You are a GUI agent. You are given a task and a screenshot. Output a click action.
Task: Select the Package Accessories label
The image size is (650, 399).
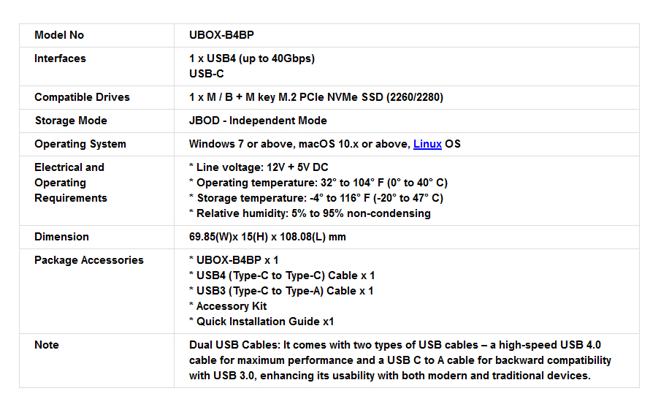coord(89,260)
